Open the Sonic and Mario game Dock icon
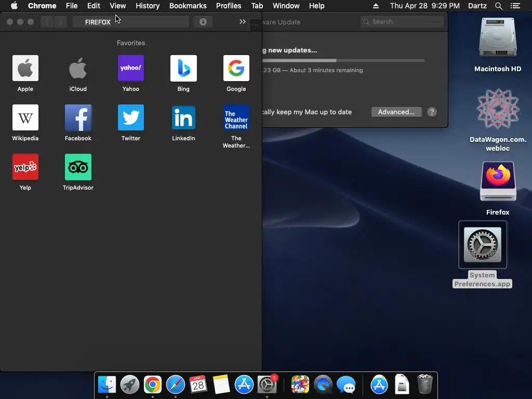This screenshot has height=399, width=532. tap(300, 385)
